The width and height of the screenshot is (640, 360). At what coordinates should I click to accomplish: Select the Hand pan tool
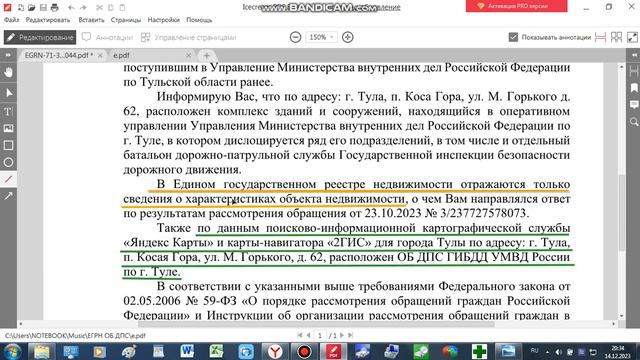tap(8, 73)
